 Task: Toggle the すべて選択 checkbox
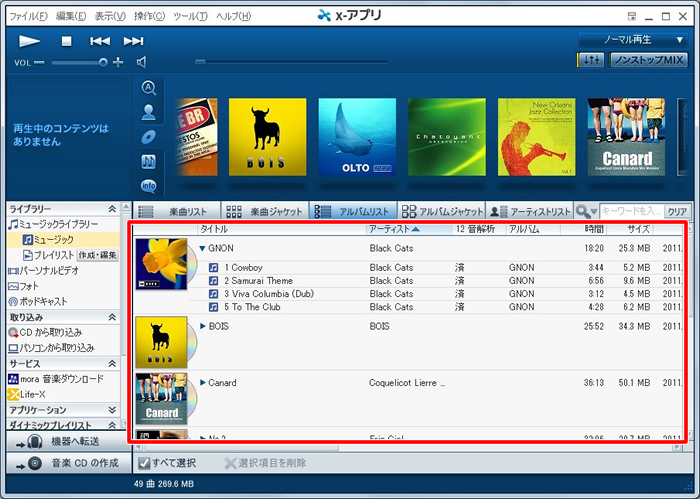144,463
